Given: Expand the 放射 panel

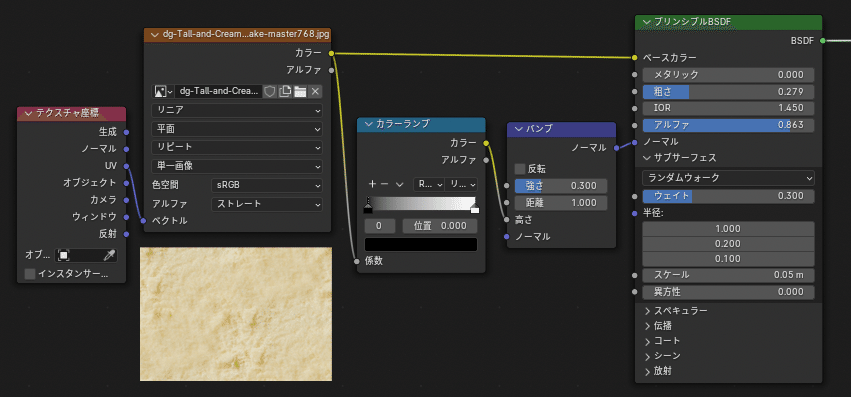Looking at the screenshot, I should click(647, 371).
